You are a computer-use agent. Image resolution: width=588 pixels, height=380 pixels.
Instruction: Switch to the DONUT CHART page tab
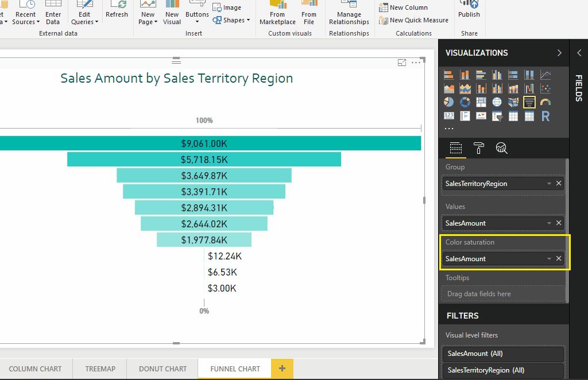(x=163, y=369)
